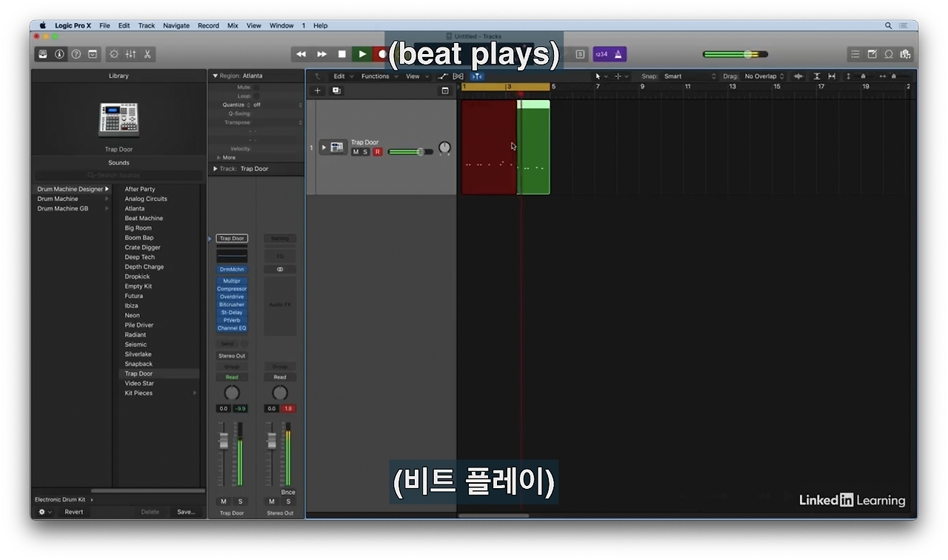Select Boom Bap in the Library list

coord(139,238)
